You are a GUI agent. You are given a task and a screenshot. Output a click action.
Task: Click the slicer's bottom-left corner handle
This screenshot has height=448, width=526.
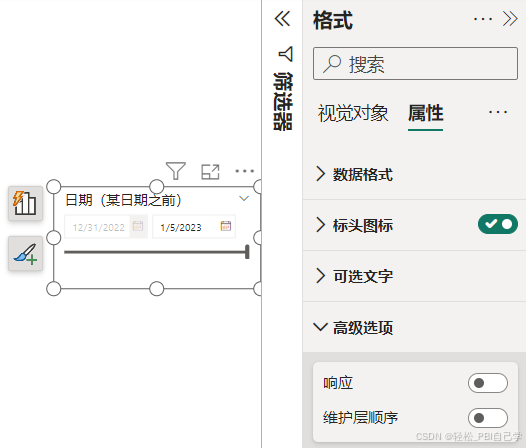[x=54, y=289]
